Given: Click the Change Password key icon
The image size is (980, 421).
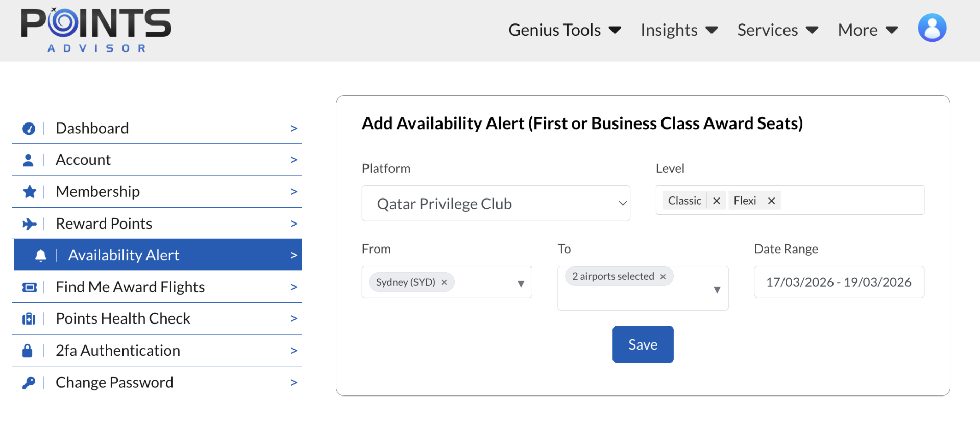Looking at the screenshot, I should [x=29, y=383].
